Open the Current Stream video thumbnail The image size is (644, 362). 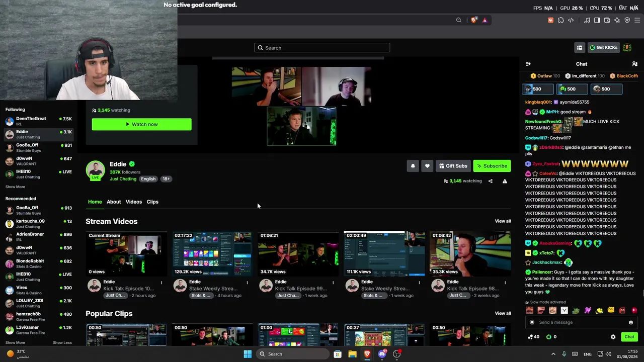pos(126,253)
